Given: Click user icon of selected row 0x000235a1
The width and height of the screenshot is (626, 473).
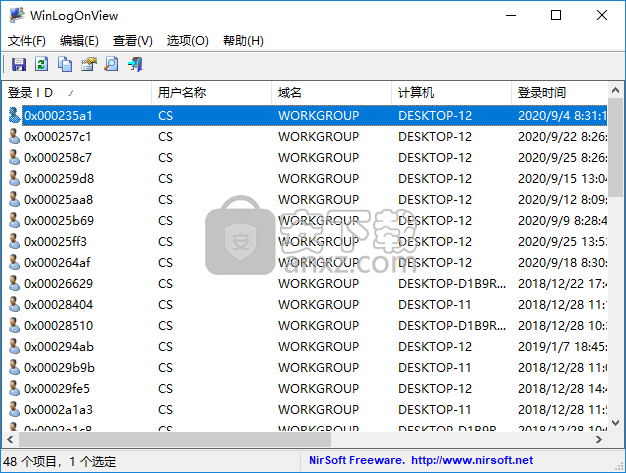Looking at the screenshot, I should tap(14, 115).
